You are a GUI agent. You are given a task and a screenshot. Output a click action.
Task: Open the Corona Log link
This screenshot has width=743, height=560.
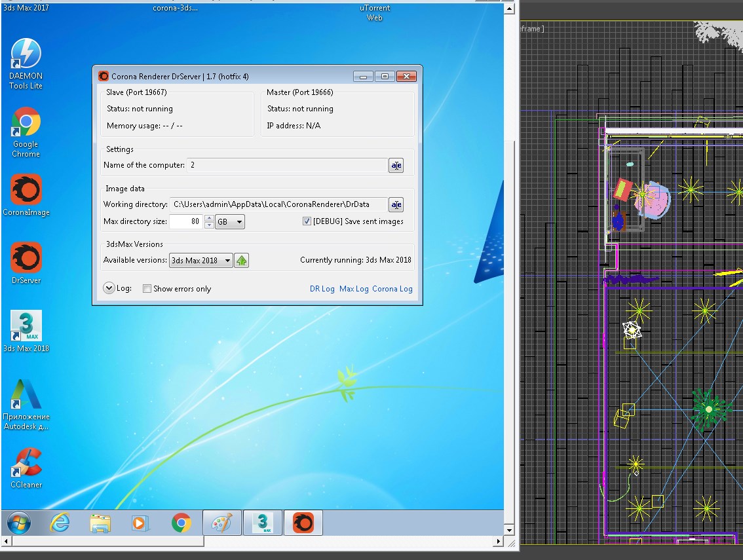point(392,289)
